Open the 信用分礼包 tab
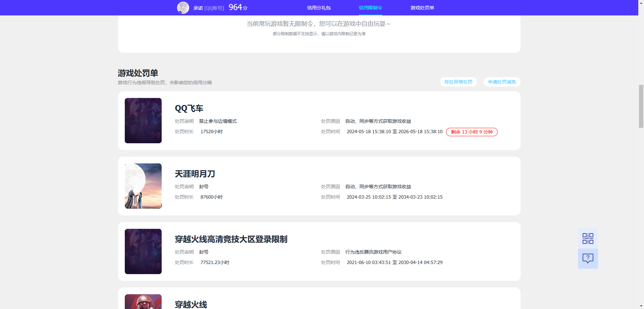 (319, 8)
